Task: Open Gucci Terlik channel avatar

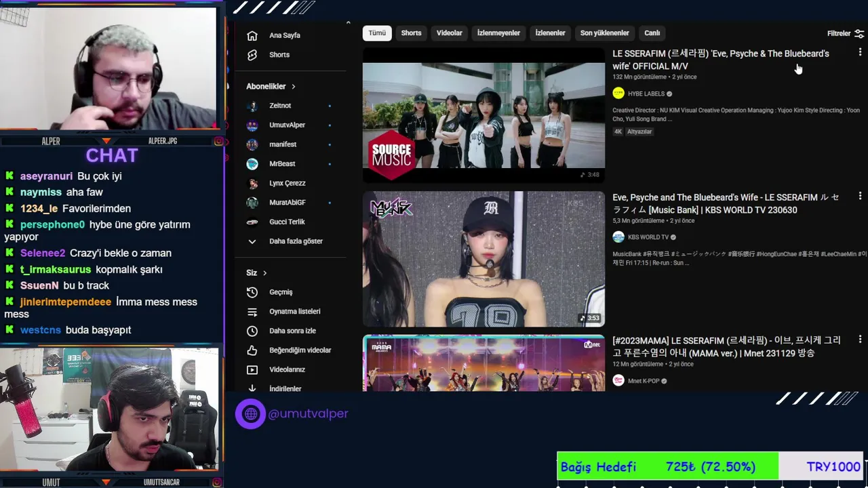Action: coord(252,222)
